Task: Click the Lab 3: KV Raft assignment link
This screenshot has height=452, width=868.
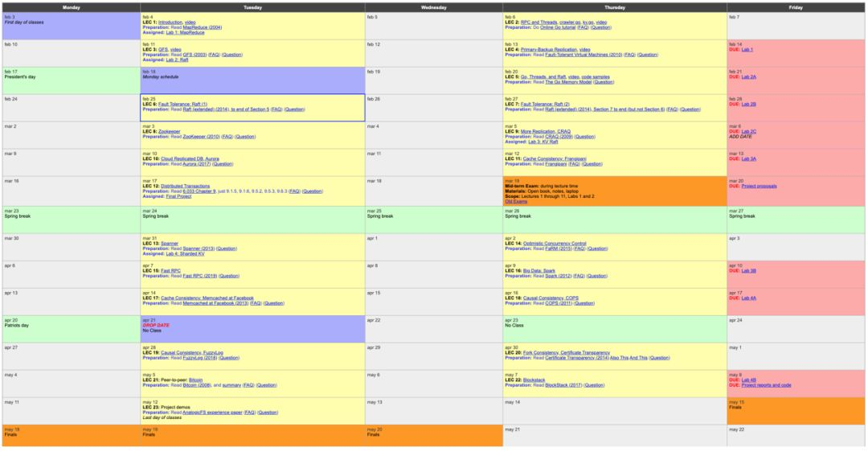Action: (542, 142)
